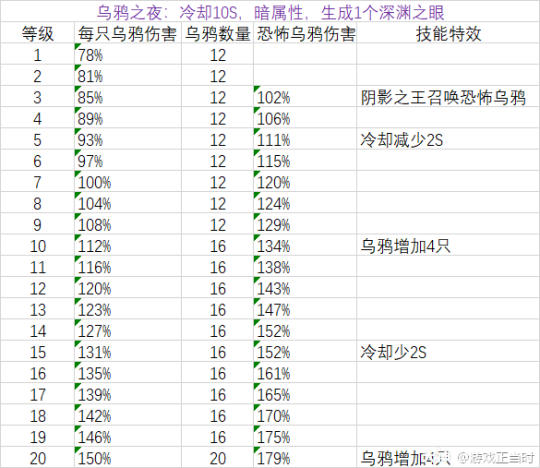The image size is (540, 468).
Task: Click the effect "阴影之王召唤恐怖乌鸦"
Action: [x=448, y=97]
